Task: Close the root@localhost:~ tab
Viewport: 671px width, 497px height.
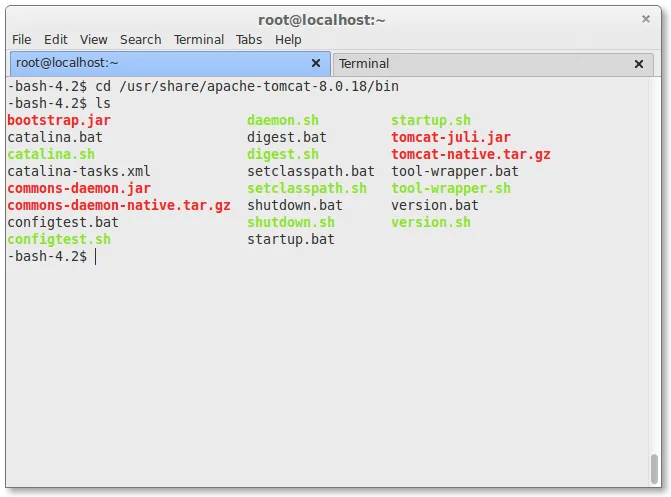Action: (x=316, y=63)
